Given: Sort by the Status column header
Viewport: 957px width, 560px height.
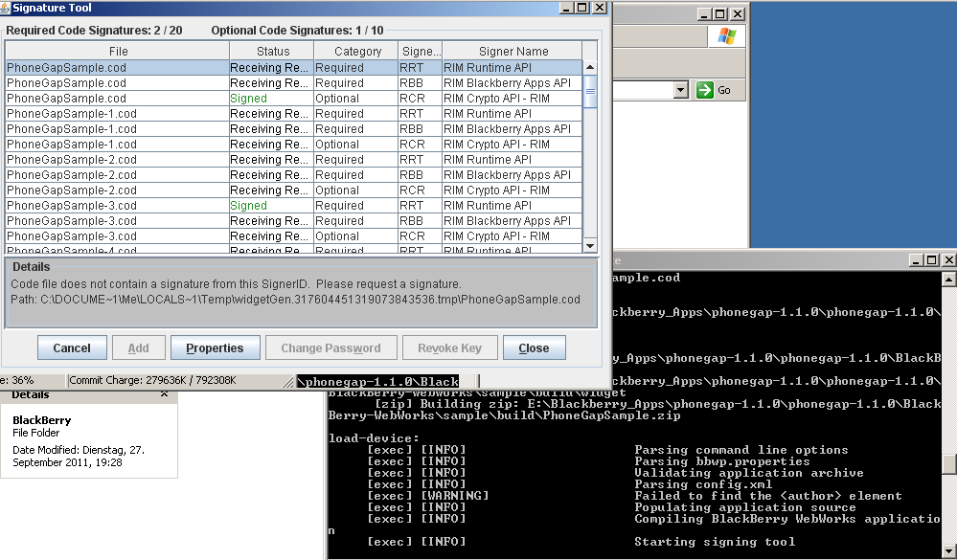Looking at the screenshot, I should [272, 52].
